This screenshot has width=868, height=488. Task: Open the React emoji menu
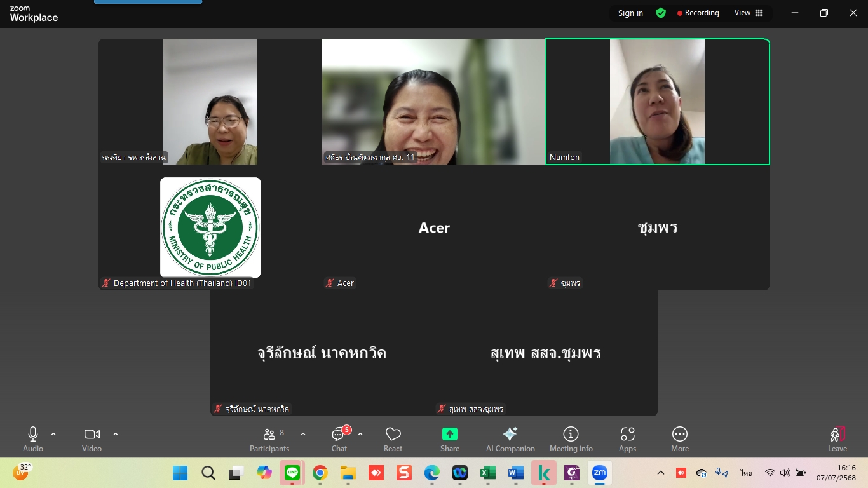[393, 438]
